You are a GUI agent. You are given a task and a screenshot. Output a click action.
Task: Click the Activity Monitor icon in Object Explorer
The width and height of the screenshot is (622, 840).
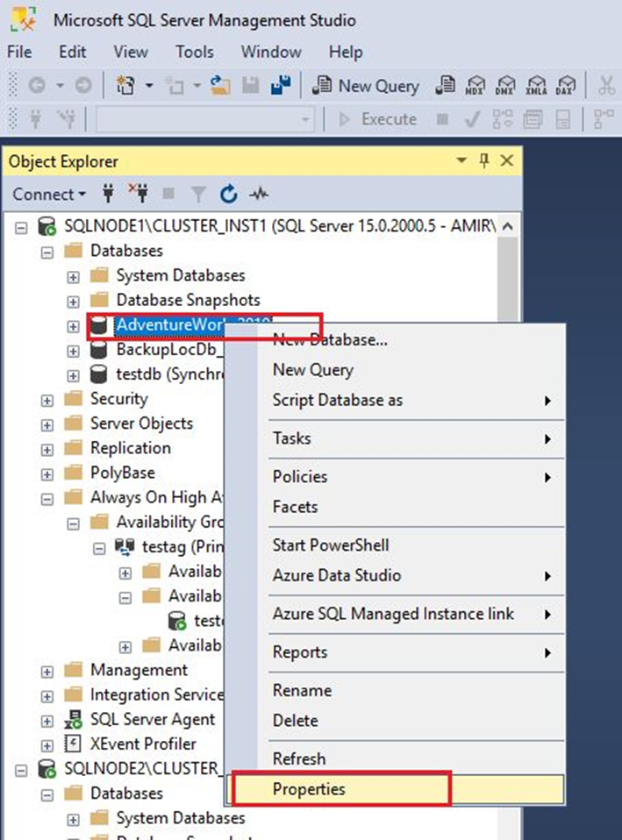(259, 194)
